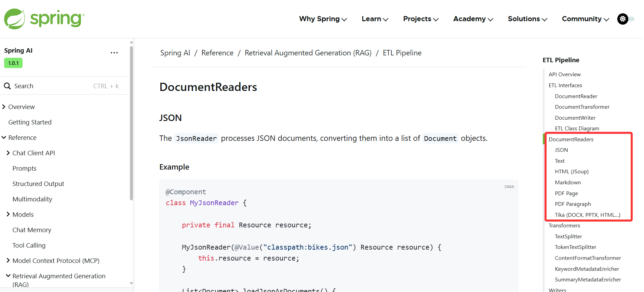This screenshot has width=644, height=292.
Task: Expand the Models chevron
Action: pyautogui.click(x=8, y=214)
